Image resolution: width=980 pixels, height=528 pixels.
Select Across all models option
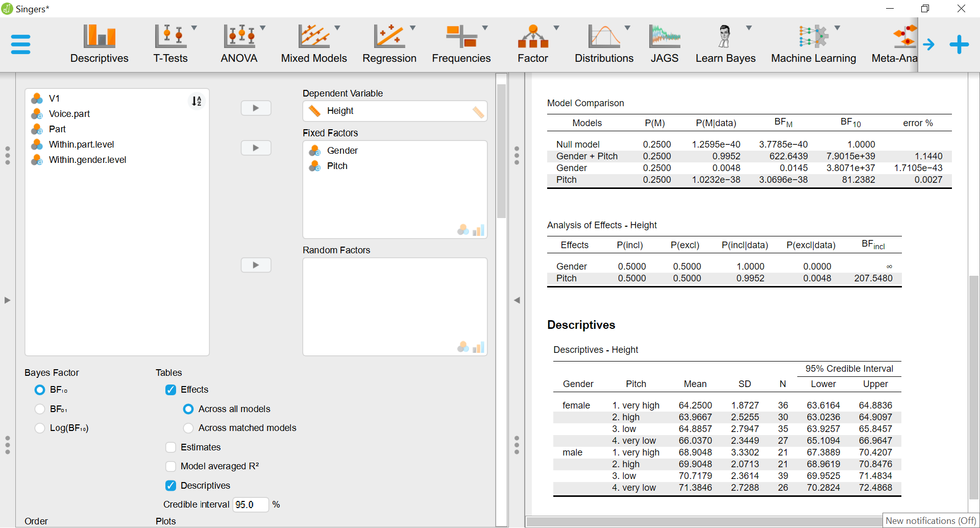tap(188, 409)
